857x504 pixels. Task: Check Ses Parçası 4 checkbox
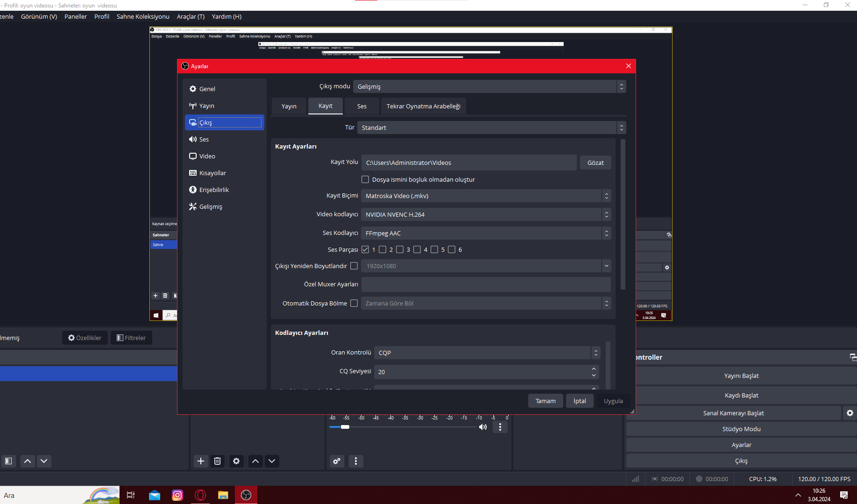(x=417, y=249)
